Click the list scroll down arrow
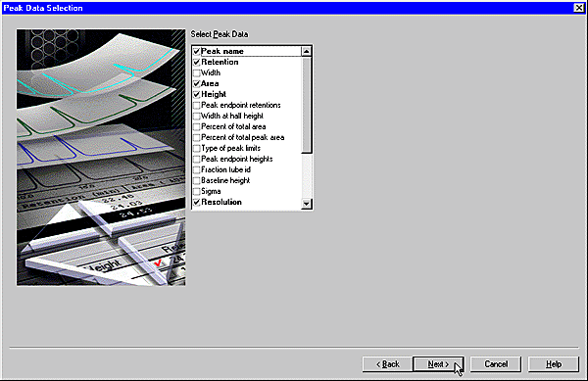 307,204
